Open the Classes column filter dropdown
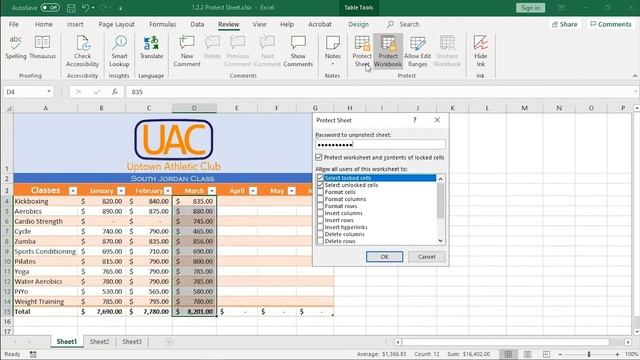This screenshot has width=640, height=360. coord(73,191)
